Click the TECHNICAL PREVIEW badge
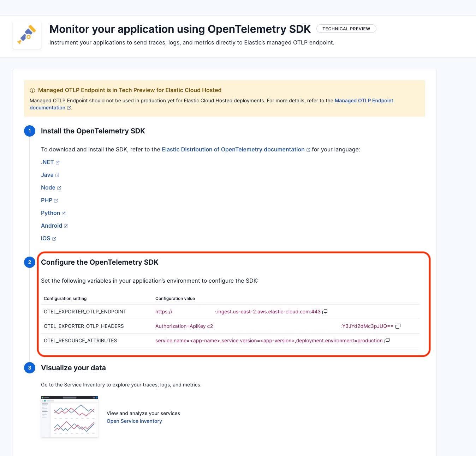This screenshot has height=456, width=476. [346, 29]
